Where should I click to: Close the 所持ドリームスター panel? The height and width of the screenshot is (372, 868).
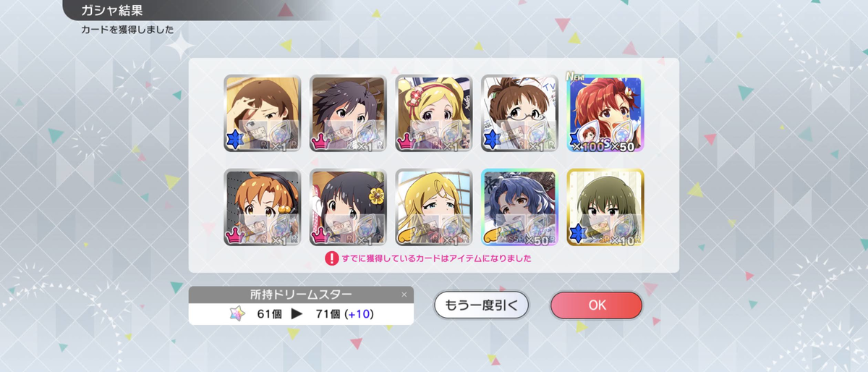[404, 295]
